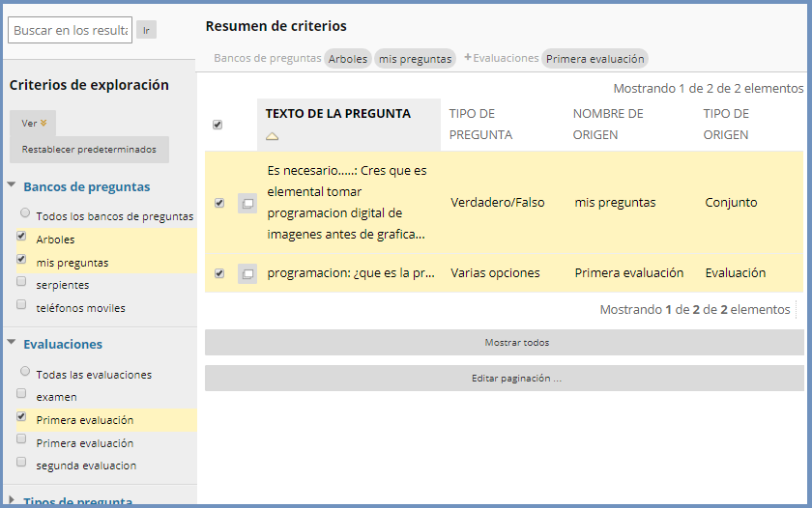Select Todos los bancos de preguntas radio
Image resolution: width=812 pixels, height=508 pixels.
coord(25,212)
